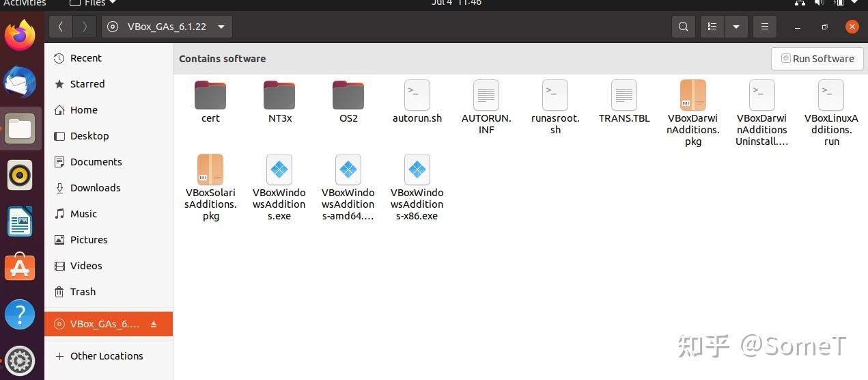Go forward with the forward arrow

pyautogui.click(x=85, y=27)
